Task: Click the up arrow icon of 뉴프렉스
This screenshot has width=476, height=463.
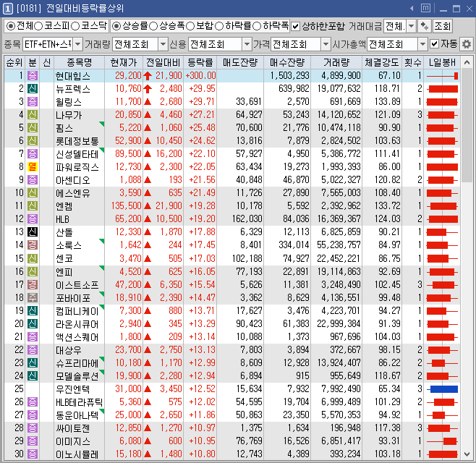Action: click(148, 89)
